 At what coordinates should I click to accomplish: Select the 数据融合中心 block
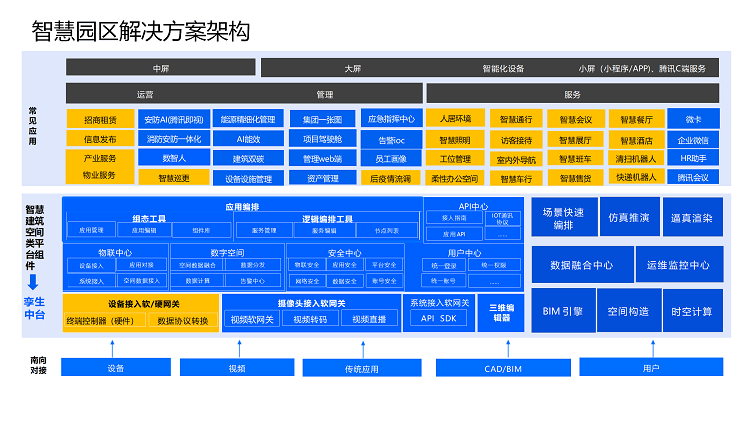(x=582, y=265)
